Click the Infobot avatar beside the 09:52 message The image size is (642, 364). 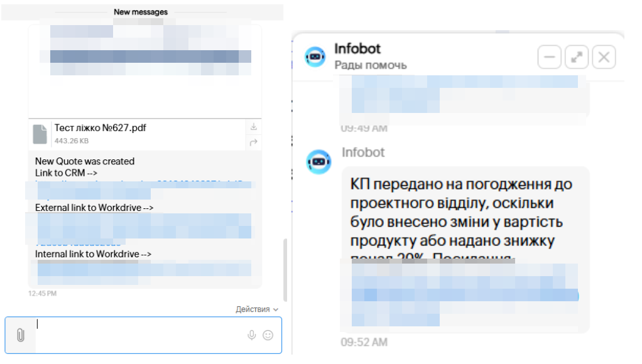click(318, 162)
